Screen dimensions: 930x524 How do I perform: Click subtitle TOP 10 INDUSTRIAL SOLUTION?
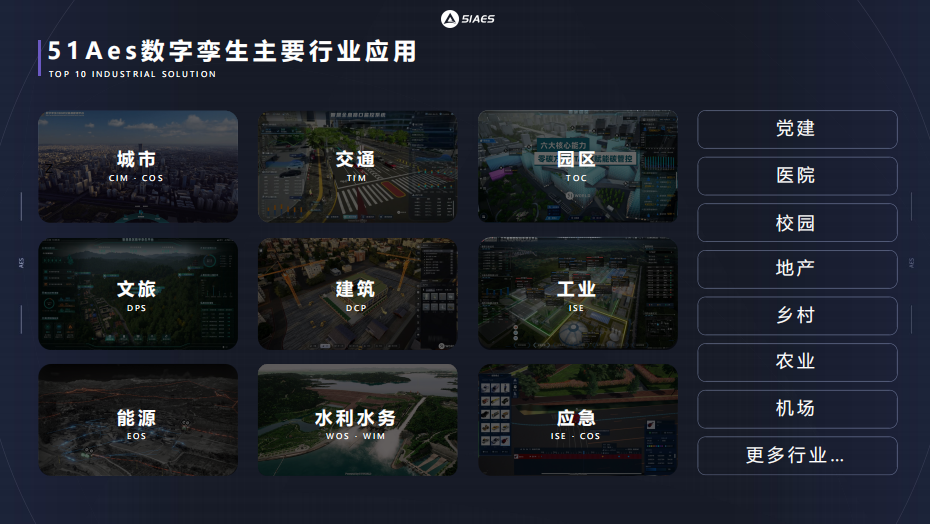point(132,74)
